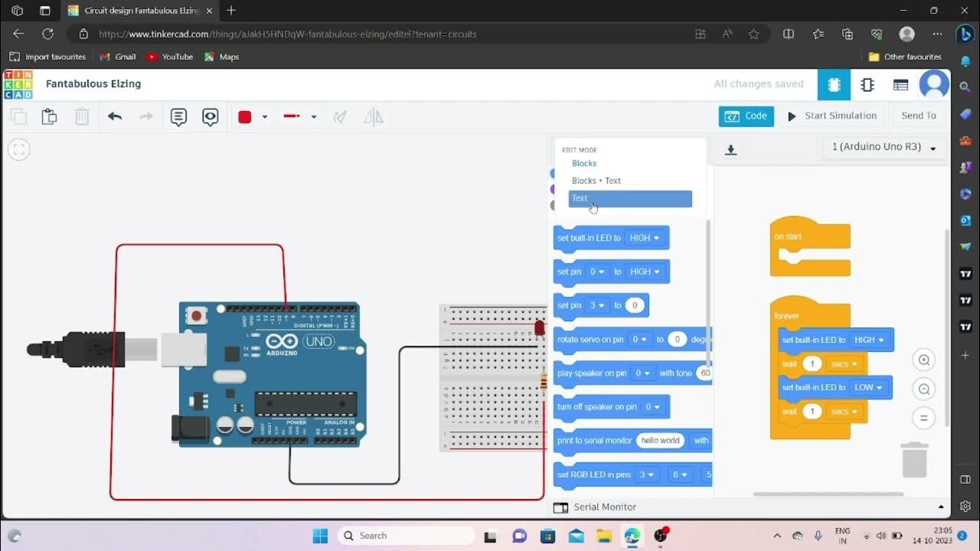Select the red LED on breadboard
Image resolution: width=980 pixels, height=551 pixels.
tap(539, 328)
